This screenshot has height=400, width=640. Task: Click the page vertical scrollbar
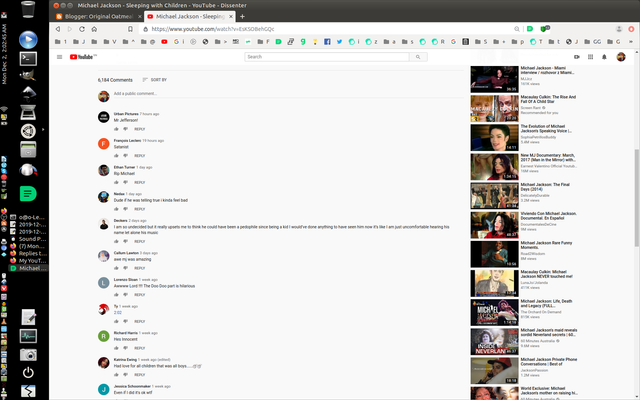pos(637,198)
